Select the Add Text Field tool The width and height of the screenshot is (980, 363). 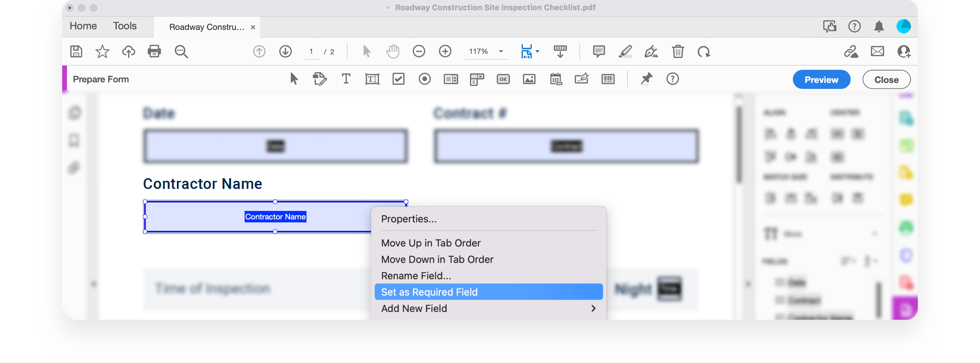[372, 79]
